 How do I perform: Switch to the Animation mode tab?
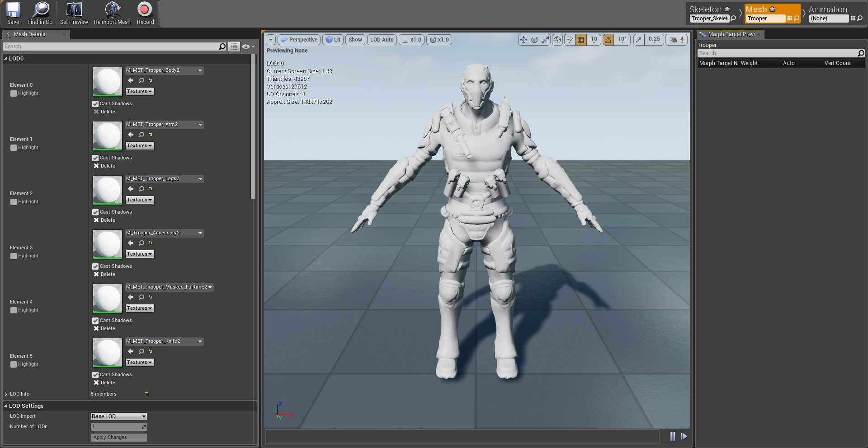(x=828, y=9)
